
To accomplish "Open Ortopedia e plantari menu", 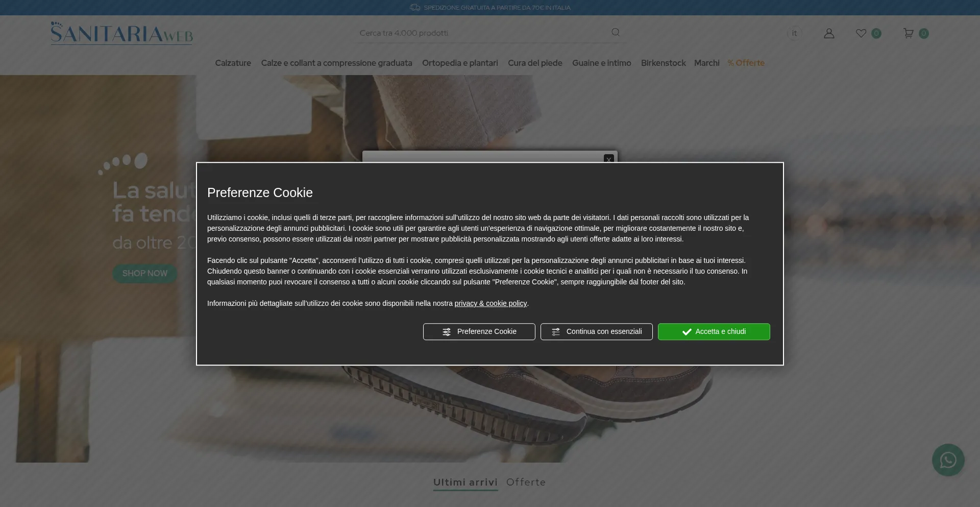I will click(x=460, y=63).
